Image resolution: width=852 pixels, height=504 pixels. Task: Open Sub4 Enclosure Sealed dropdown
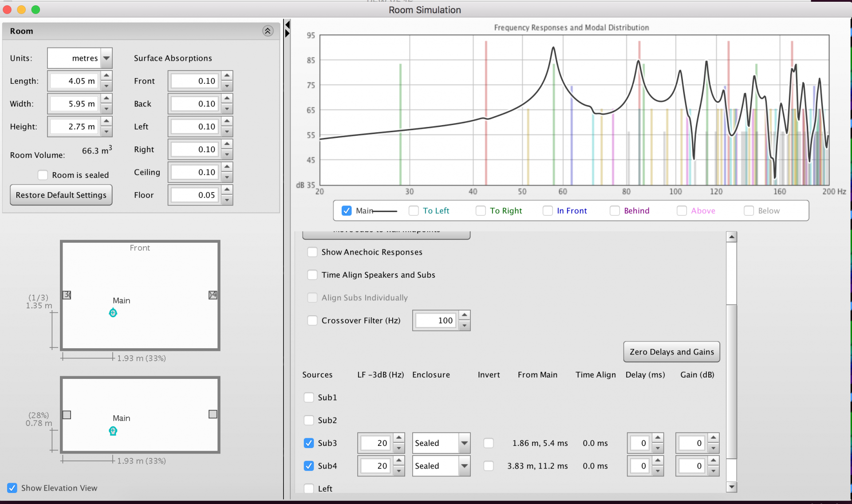tap(464, 466)
